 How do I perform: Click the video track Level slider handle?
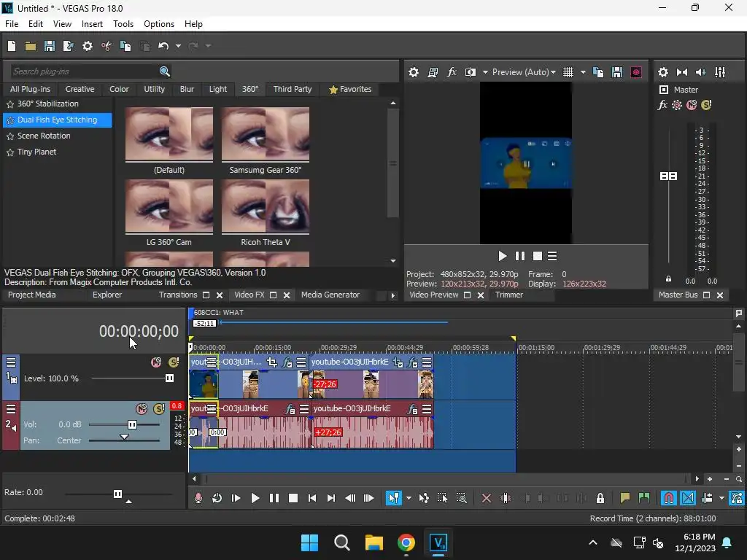point(169,378)
